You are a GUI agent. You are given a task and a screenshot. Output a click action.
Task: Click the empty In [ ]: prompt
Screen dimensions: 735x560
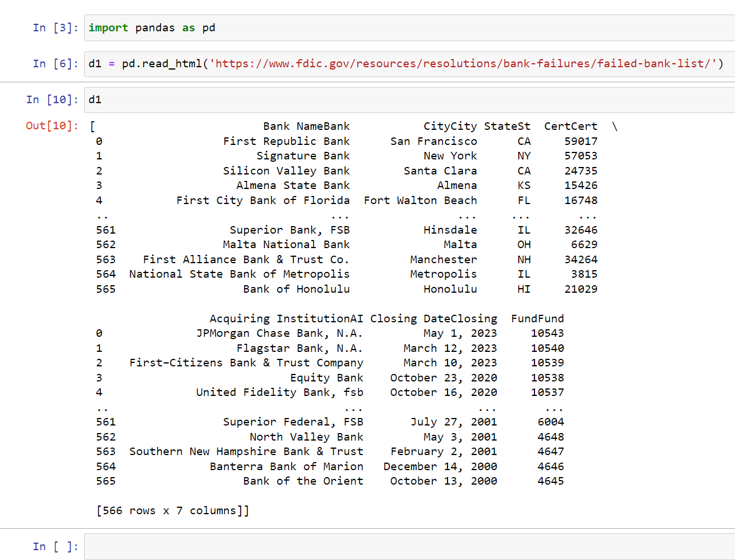[x=56, y=547]
